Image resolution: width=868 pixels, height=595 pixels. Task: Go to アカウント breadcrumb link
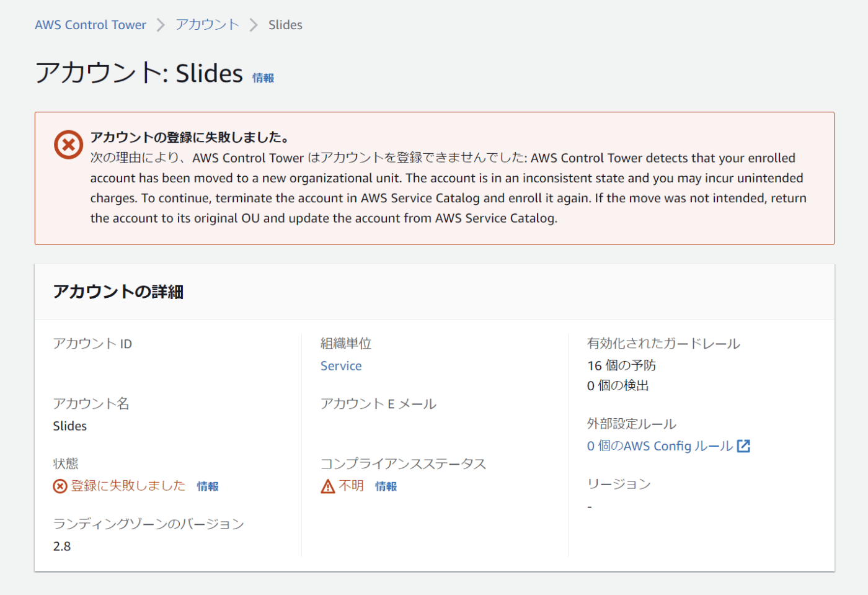click(207, 25)
